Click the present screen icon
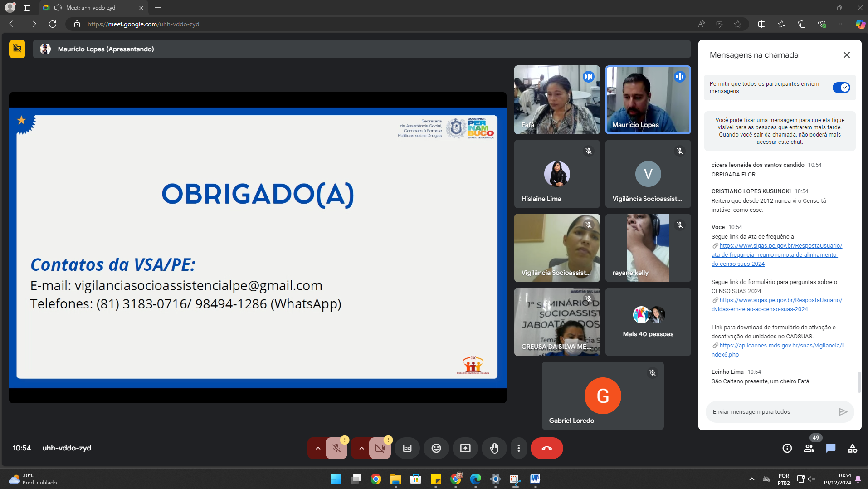 click(x=465, y=448)
